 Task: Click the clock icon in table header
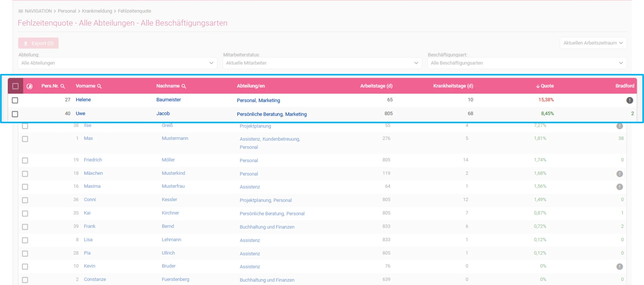tap(30, 86)
